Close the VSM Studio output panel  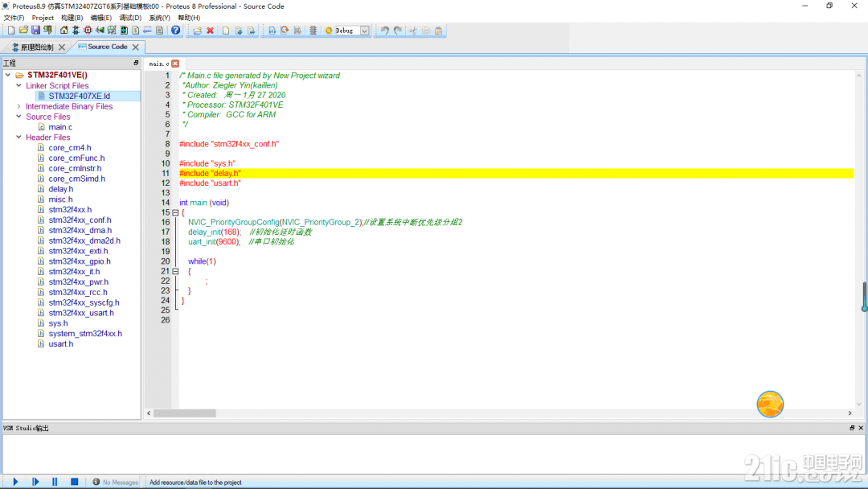(861, 428)
